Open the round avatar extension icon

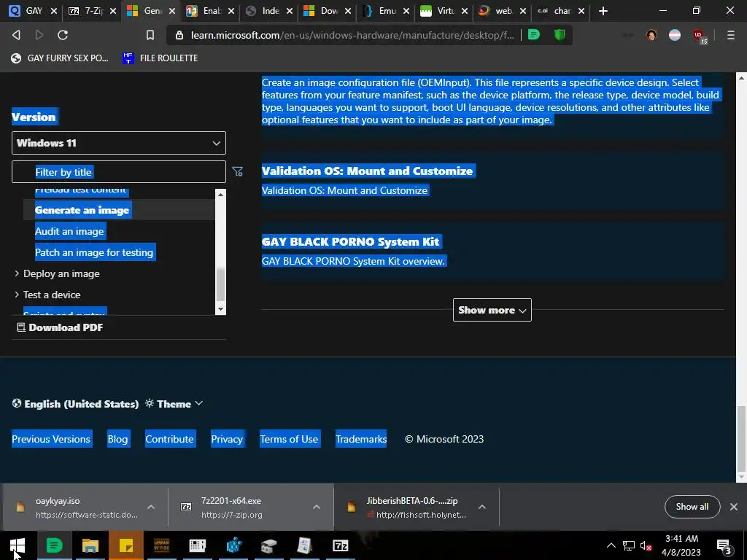(651, 35)
